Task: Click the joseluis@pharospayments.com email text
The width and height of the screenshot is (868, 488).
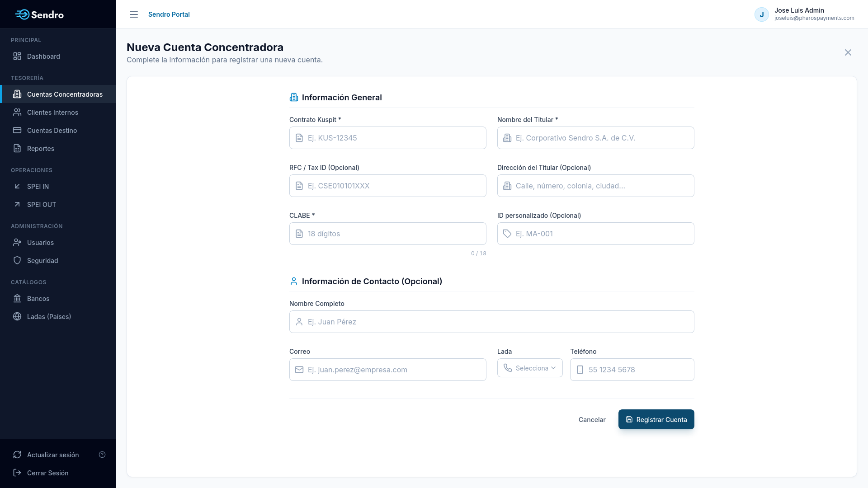Action: pos(814,18)
